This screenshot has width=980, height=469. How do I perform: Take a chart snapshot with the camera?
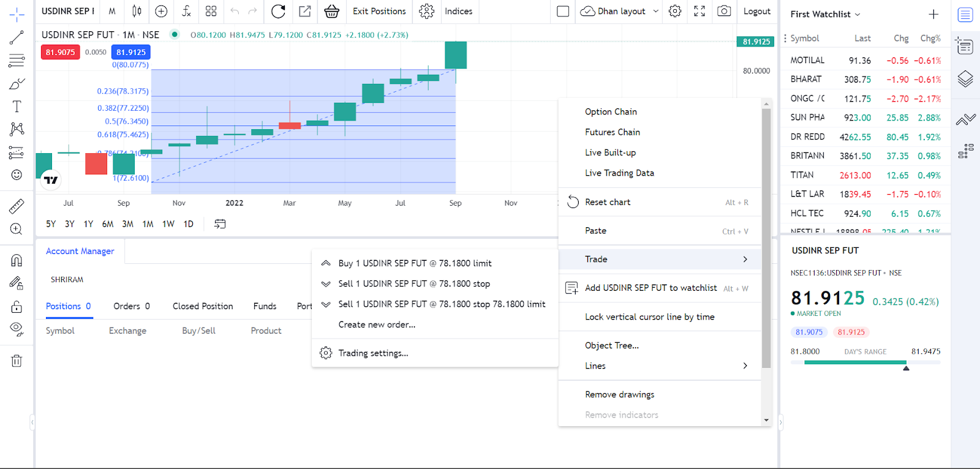(x=724, y=11)
